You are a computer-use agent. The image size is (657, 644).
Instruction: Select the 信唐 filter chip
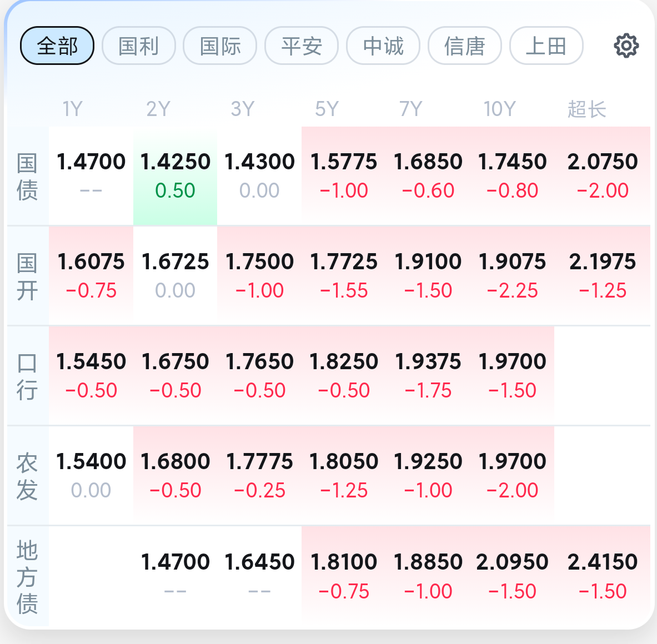point(465,46)
